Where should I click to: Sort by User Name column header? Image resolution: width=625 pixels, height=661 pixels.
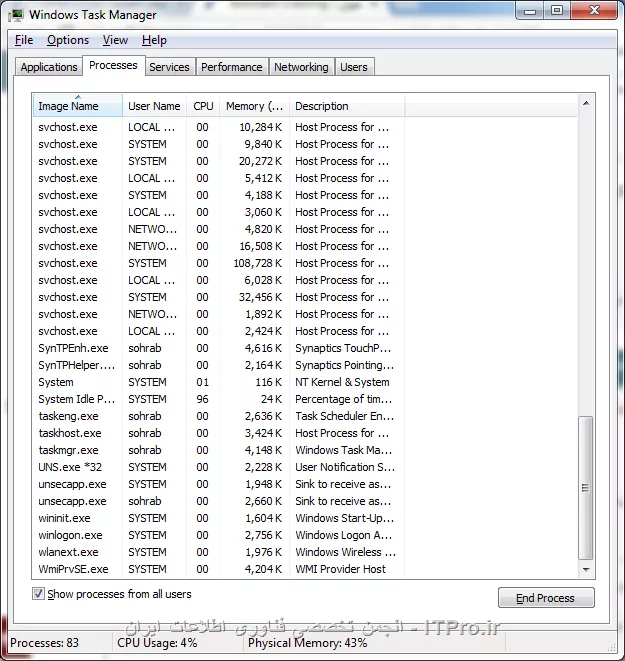tap(154, 106)
